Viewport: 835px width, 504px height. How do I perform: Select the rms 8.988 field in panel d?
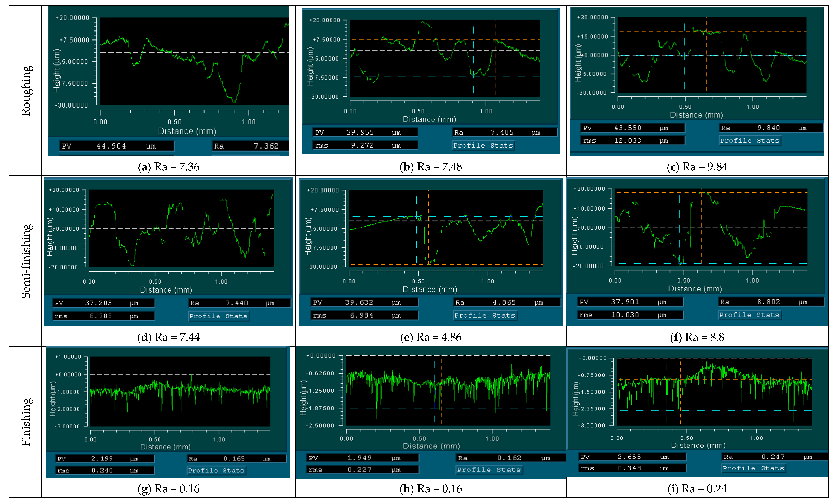click(104, 316)
